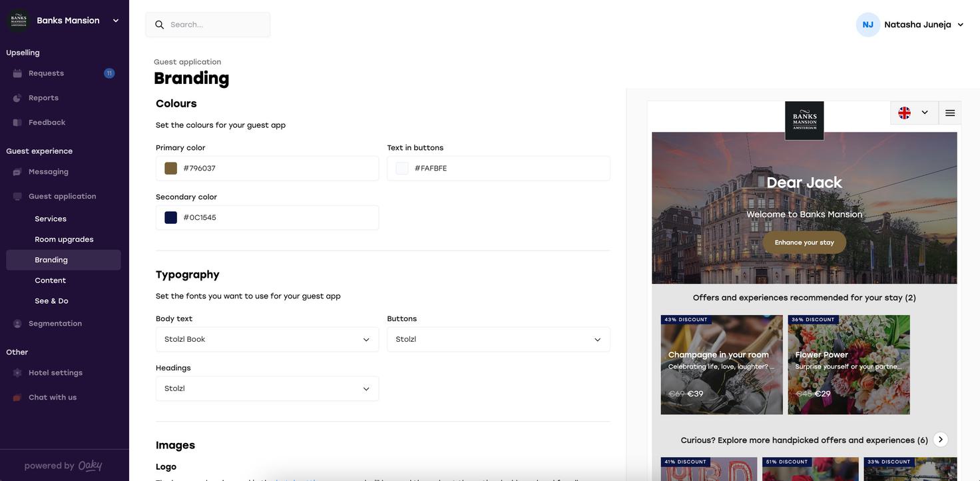Screen dimensions: 980x481
Task: Click the next arrow beside handpicked offers
Action: click(940, 440)
